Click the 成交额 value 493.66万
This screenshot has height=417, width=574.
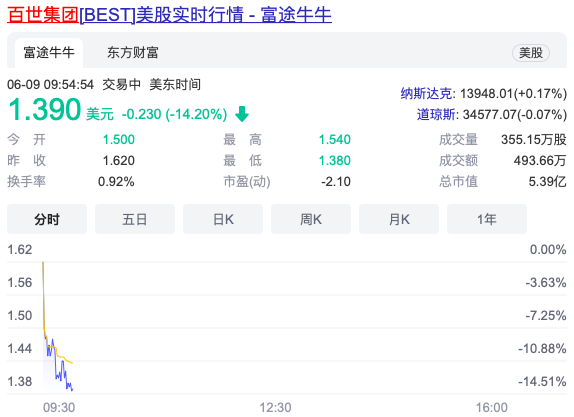point(540,160)
